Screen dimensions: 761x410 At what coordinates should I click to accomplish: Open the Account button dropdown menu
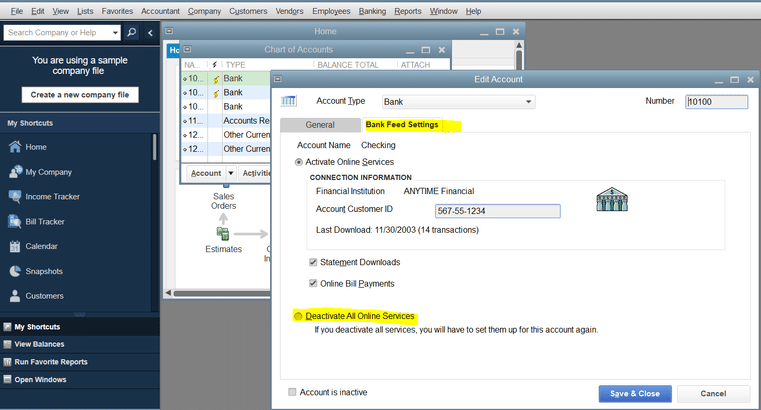click(230, 173)
